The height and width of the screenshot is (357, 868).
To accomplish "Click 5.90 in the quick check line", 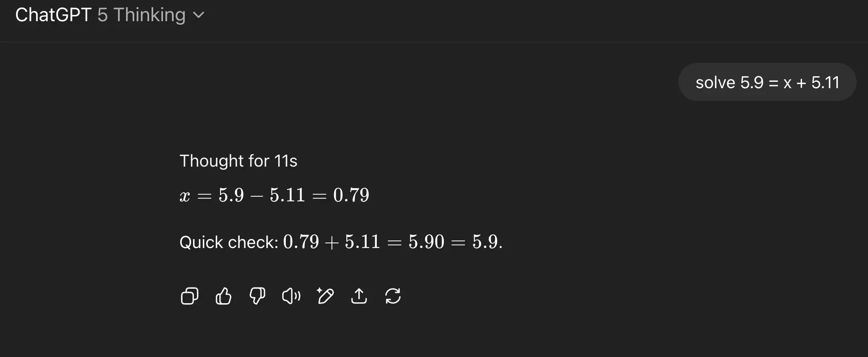I will pyautogui.click(x=426, y=242).
